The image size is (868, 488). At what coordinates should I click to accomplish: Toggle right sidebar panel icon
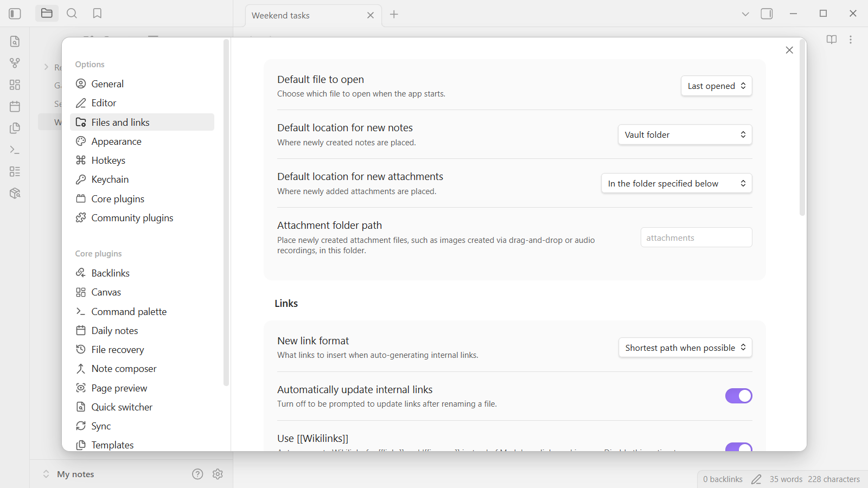point(767,14)
